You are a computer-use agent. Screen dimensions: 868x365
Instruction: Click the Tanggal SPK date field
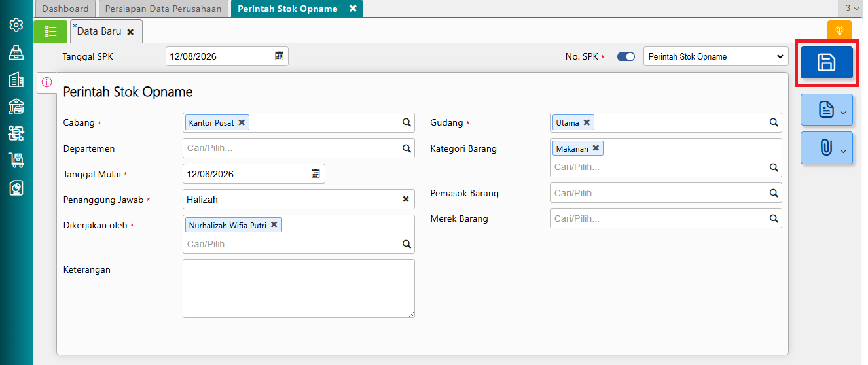click(227, 56)
